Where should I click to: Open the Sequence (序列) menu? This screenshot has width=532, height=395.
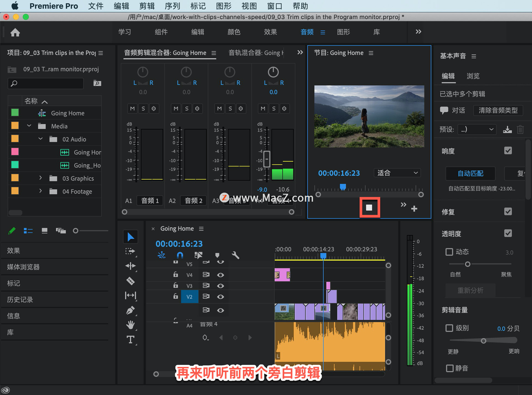[172, 6]
